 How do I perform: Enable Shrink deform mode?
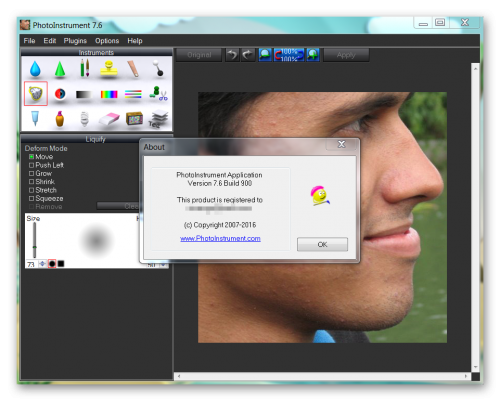click(x=42, y=182)
